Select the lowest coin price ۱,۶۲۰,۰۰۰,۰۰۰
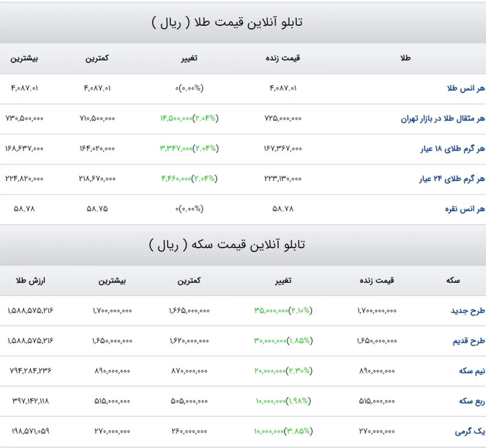The width and height of the screenshot is (486, 448). click(x=189, y=341)
